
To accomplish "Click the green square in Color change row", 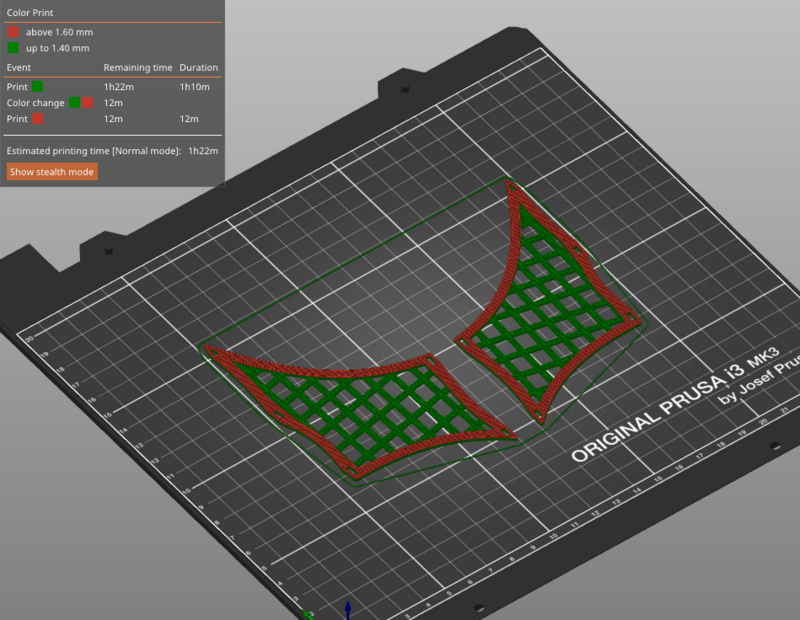I will click(74, 103).
